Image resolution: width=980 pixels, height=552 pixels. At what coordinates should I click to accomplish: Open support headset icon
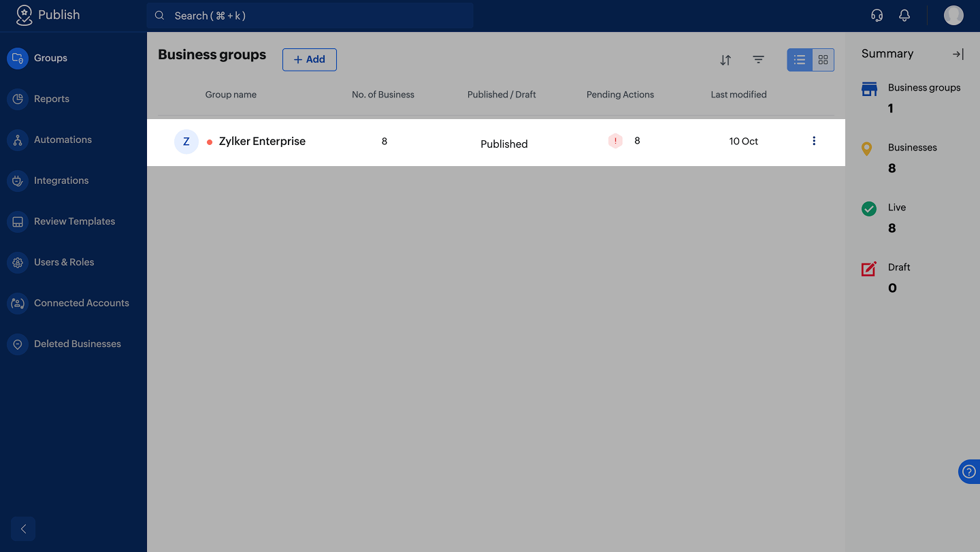(877, 16)
